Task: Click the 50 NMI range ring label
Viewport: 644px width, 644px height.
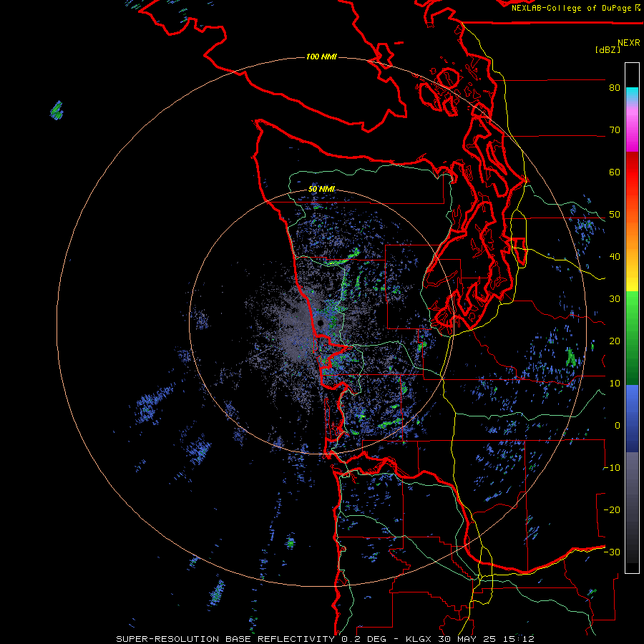Action: point(321,190)
